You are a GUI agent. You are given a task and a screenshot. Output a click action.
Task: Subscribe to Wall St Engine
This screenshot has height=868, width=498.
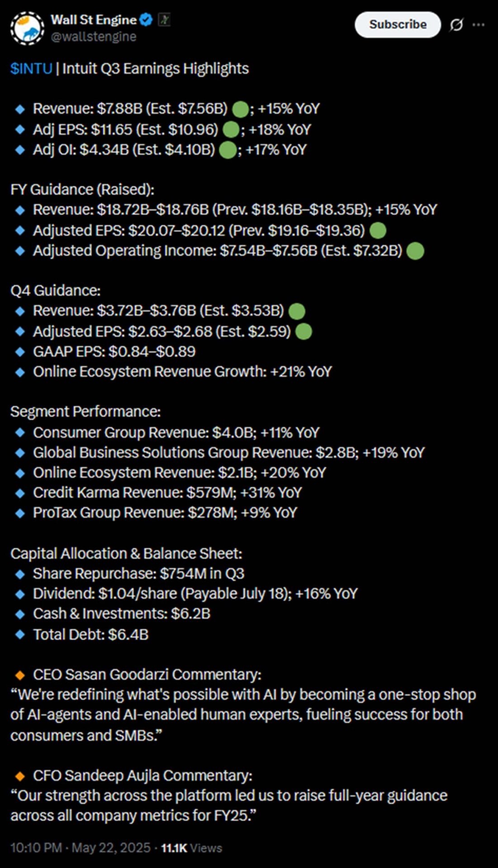398,24
